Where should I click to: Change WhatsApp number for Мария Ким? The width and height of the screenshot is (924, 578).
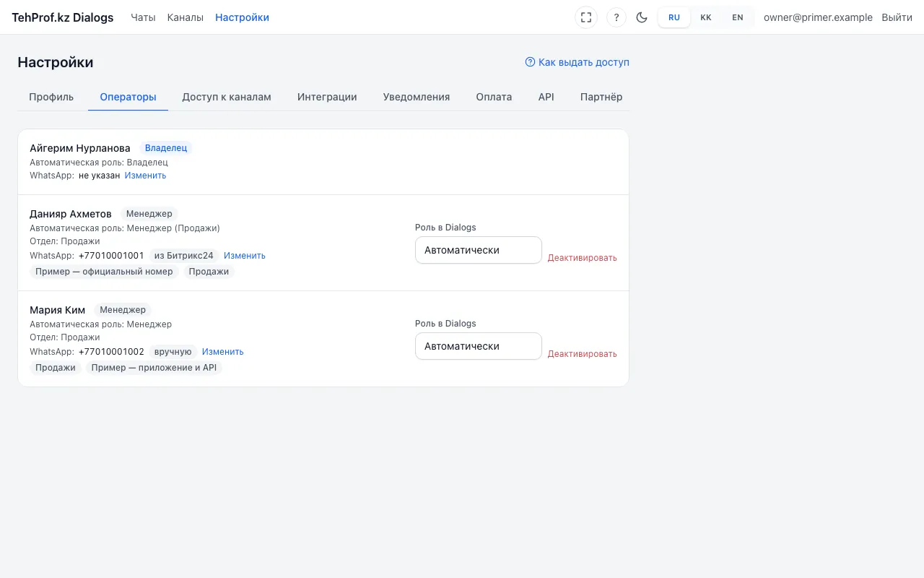pos(223,352)
